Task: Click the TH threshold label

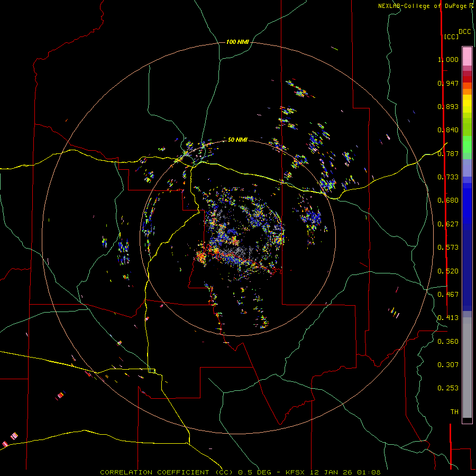Action: [454, 412]
